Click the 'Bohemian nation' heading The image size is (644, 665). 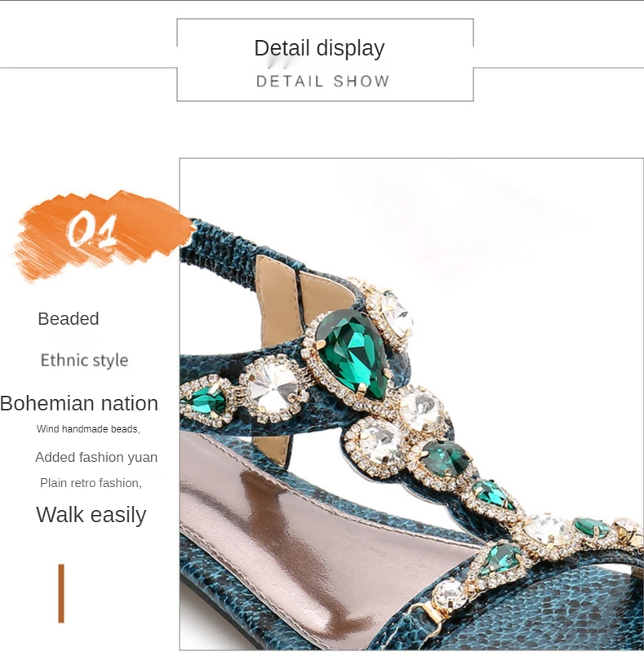(79, 403)
